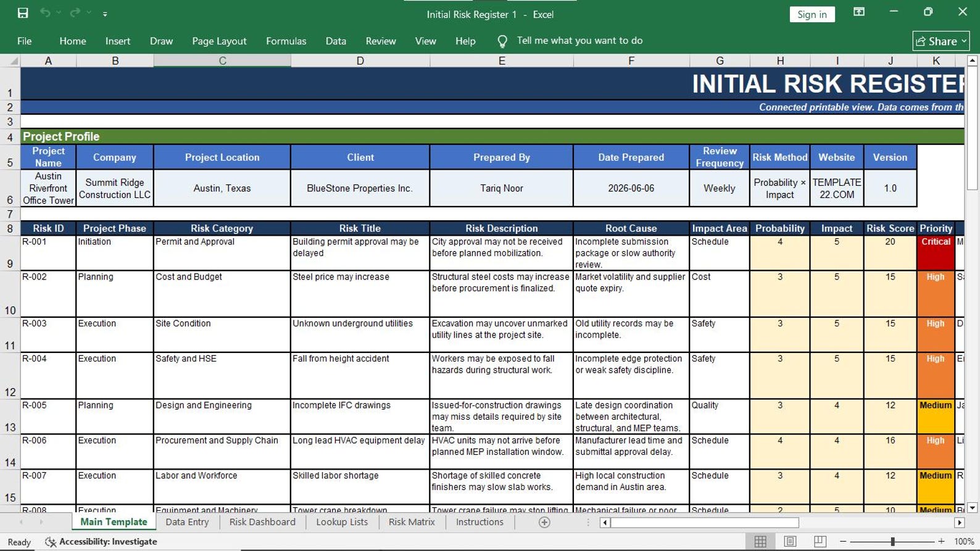Undo the last action
This screenshot has width=980, height=551.
point(45,13)
